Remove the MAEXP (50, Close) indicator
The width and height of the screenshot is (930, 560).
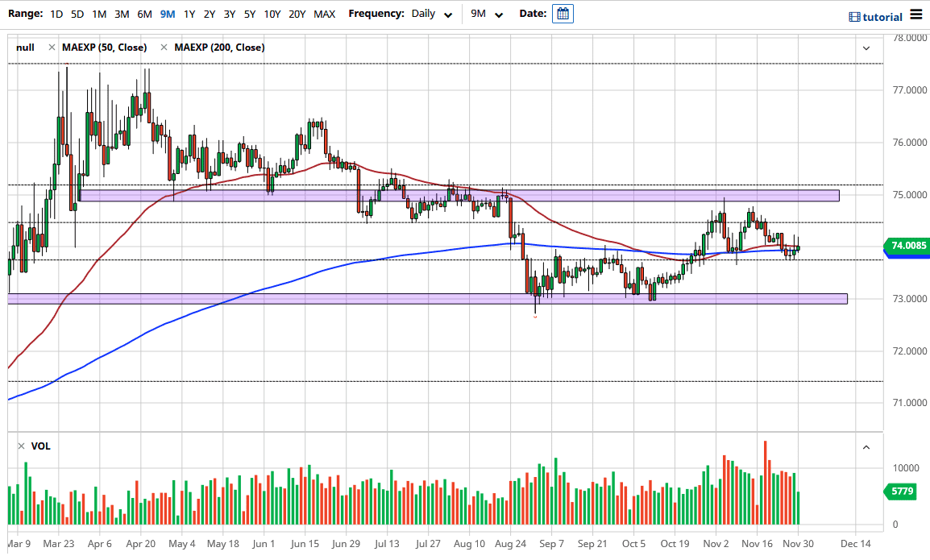coord(52,48)
